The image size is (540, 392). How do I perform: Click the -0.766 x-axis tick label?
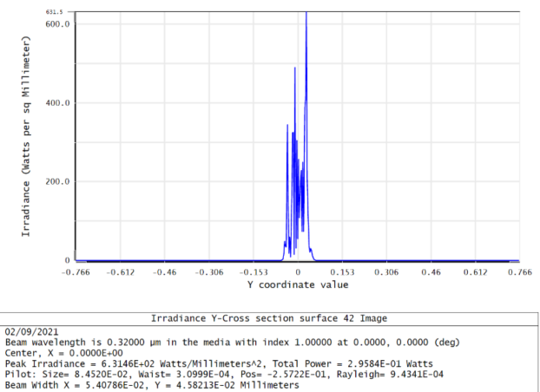(x=76, y=272)
